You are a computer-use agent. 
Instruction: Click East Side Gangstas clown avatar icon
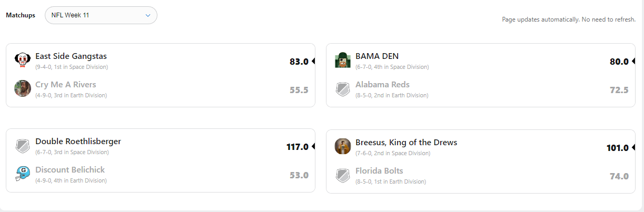point(23,60)
